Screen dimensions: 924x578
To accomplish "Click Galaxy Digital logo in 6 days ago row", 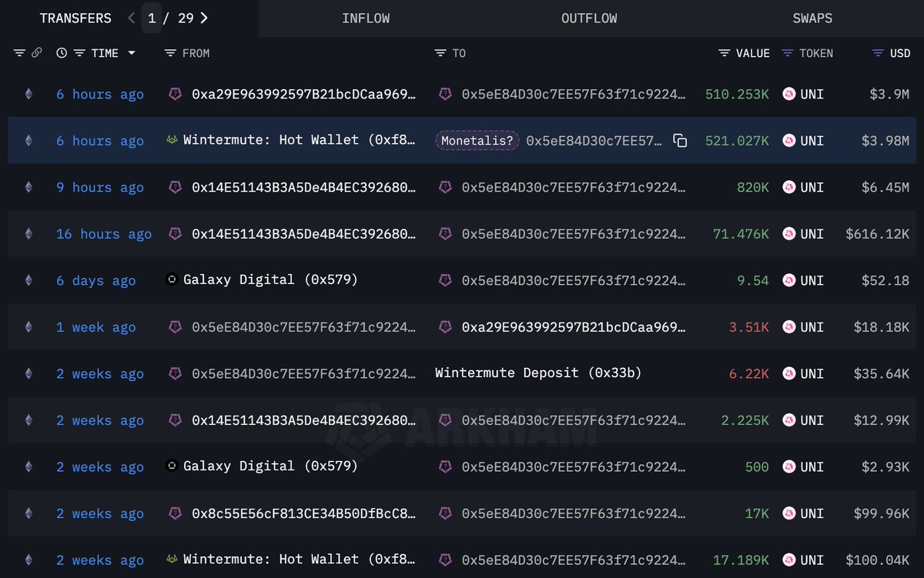I will coord(172,280).
